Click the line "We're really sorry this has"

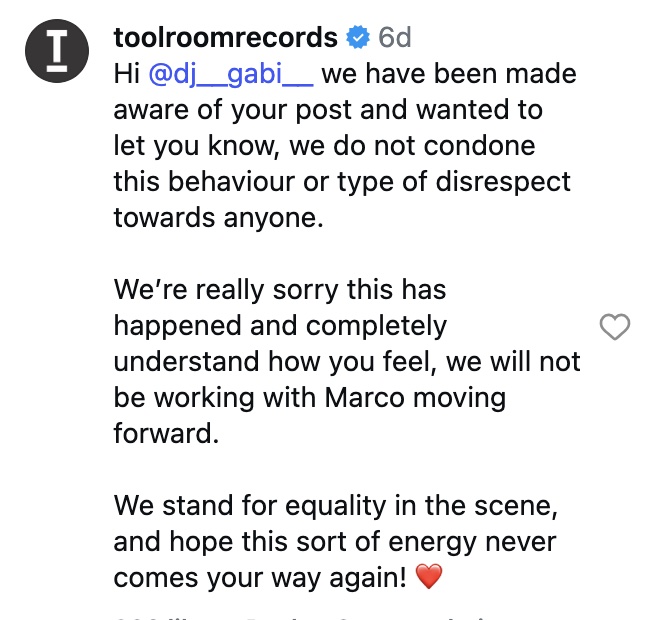(x=279, y=290)
